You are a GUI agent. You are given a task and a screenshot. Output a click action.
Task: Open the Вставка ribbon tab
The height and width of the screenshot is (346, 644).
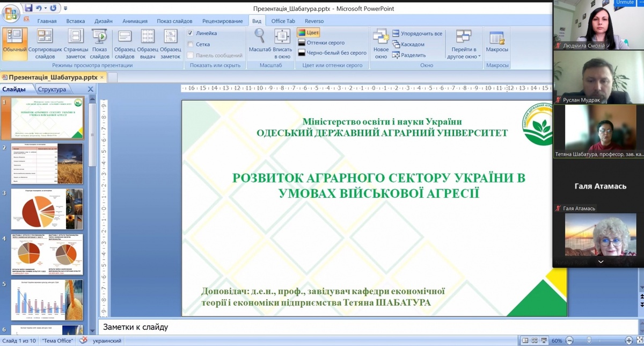click(76, 21)
